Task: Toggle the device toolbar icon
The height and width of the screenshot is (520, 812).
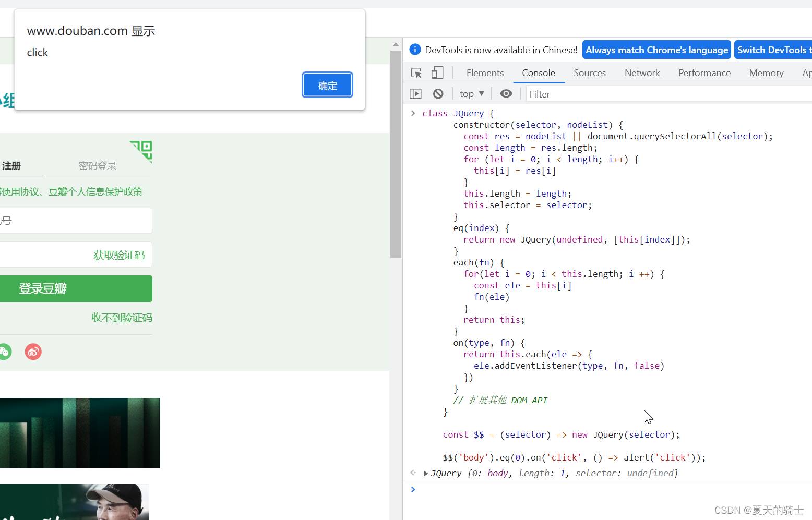Action: pyautogui.click(x=437, y=73)
